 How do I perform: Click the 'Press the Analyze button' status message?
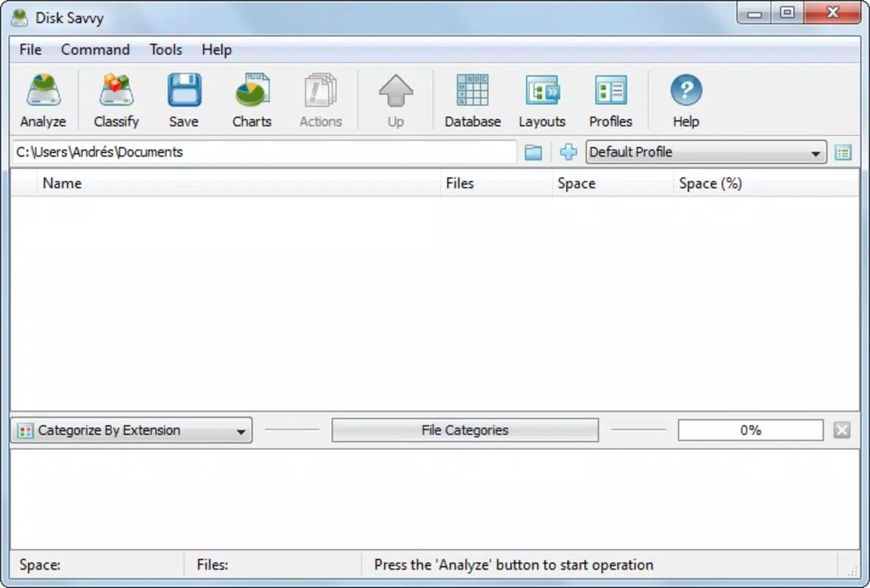pyautogui.click(x=513, y=564)
